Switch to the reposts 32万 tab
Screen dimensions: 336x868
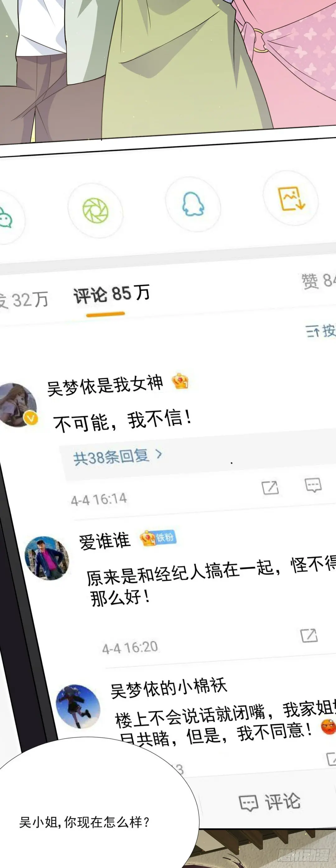(24, 299)
